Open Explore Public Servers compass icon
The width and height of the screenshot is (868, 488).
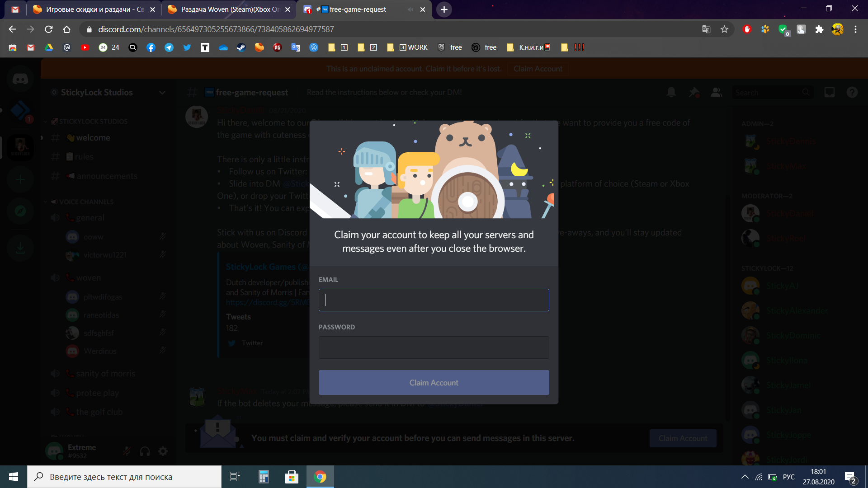tap(20, 211)
